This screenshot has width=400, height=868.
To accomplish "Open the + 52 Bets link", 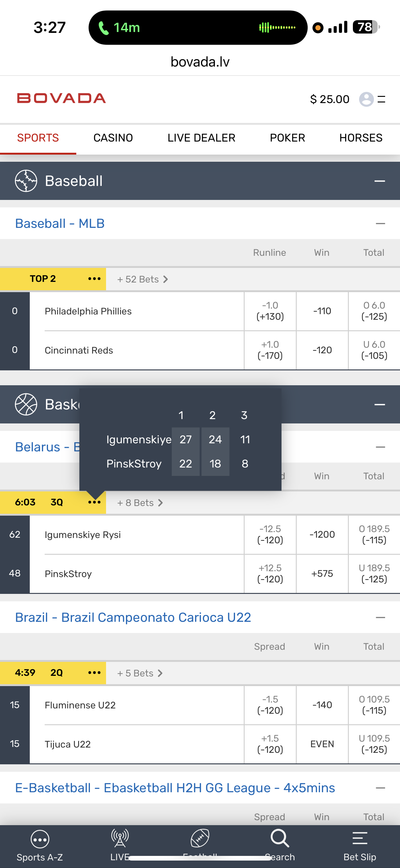I will coord(142,279).
